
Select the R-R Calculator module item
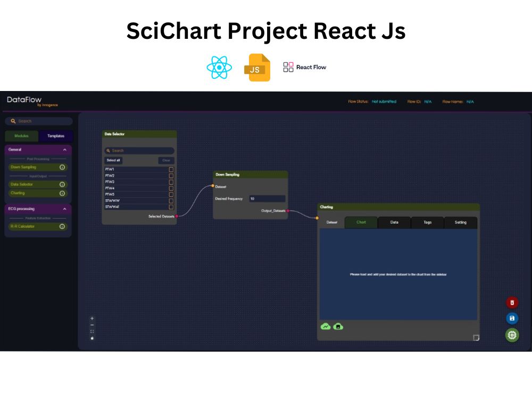[x=38, y=227]
